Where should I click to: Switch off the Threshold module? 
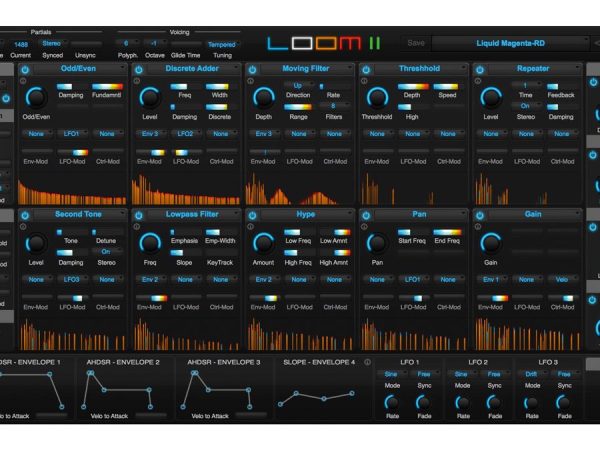(366, 70)
